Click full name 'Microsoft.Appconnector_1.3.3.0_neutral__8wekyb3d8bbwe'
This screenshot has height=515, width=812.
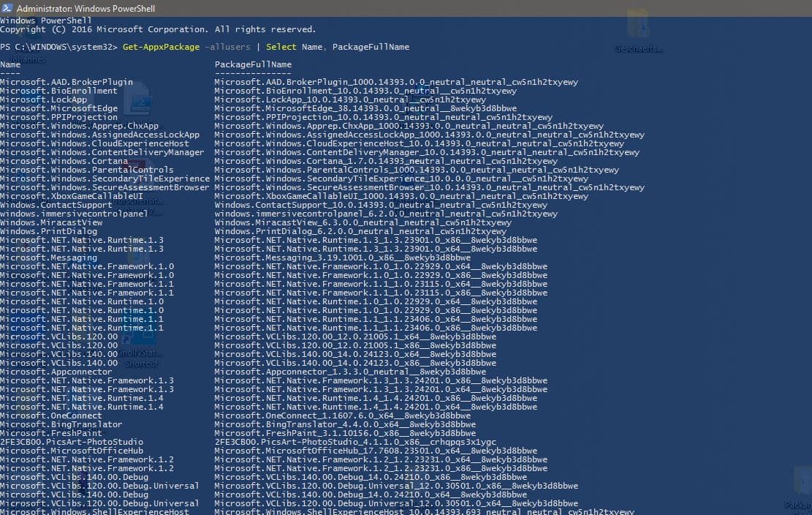(x=351, y=372)
